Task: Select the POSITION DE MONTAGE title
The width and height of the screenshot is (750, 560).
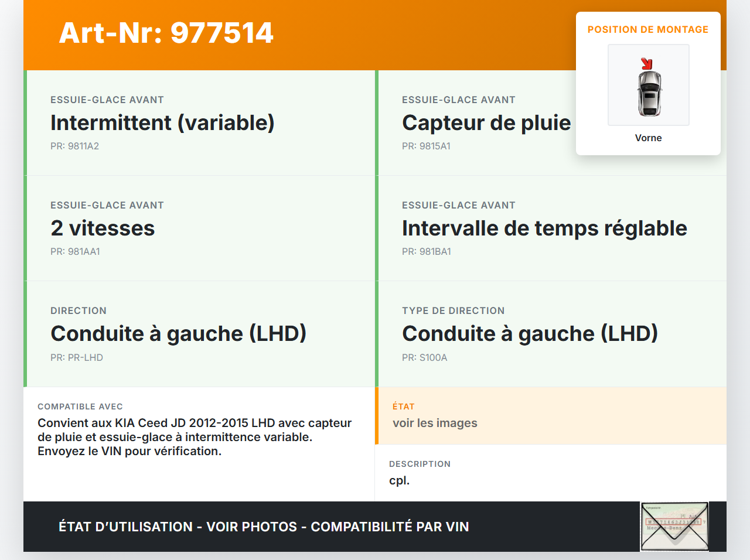Action: (x=648, y=29)
